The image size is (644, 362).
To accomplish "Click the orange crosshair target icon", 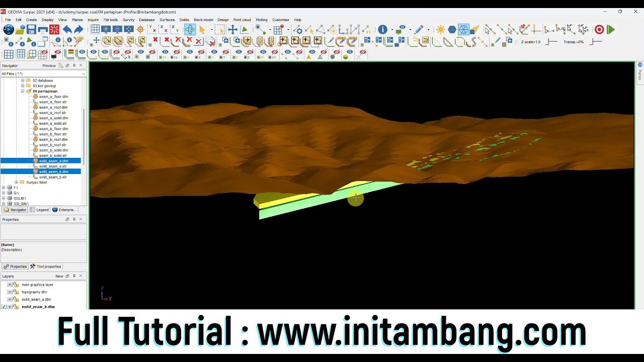I will pyautogui.click(x=140, y=30).
